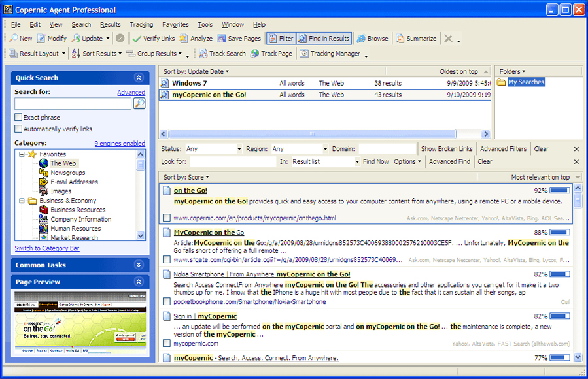This screenshot has width=588, height=379.
Task: Open the Favorites menu
Action: pyautogui.click(x=175, y=25)
